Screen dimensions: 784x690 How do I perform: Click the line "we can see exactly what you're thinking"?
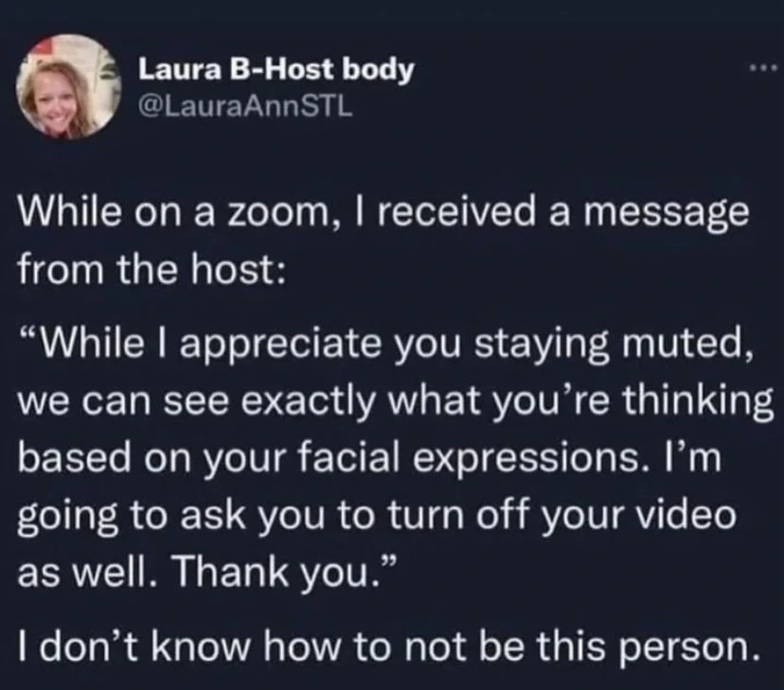[396, 401]
